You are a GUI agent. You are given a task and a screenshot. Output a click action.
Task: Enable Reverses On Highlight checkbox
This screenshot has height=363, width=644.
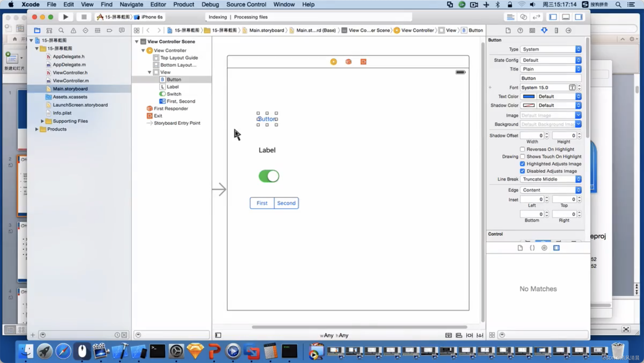[522, 149]
